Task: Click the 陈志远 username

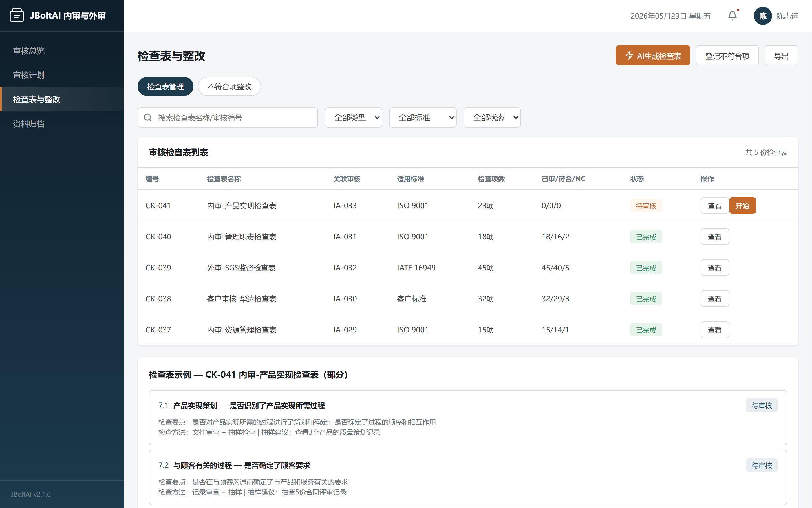Action: [787, 16]
